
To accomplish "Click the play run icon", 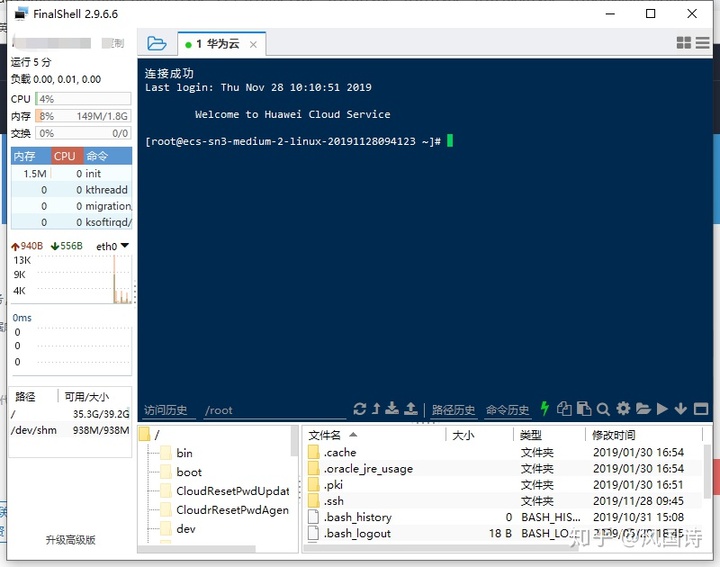I will click(x=662, y=409).
